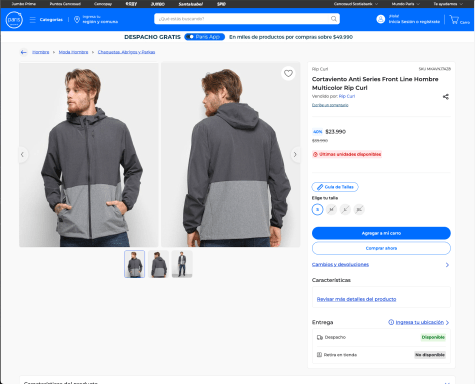Click the Comprar ahora button
Image resolution: width=475 pixels, height=384 pixels.
coord(381,248)
